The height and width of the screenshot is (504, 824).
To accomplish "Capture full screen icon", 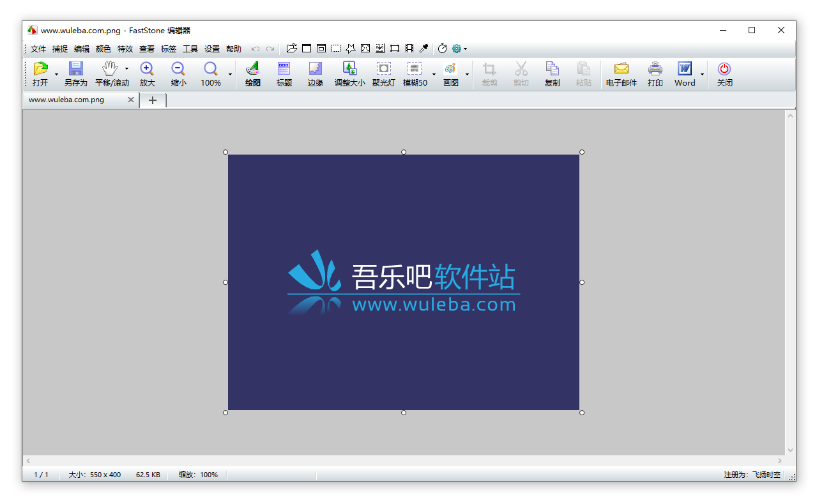I will point(365,49).
